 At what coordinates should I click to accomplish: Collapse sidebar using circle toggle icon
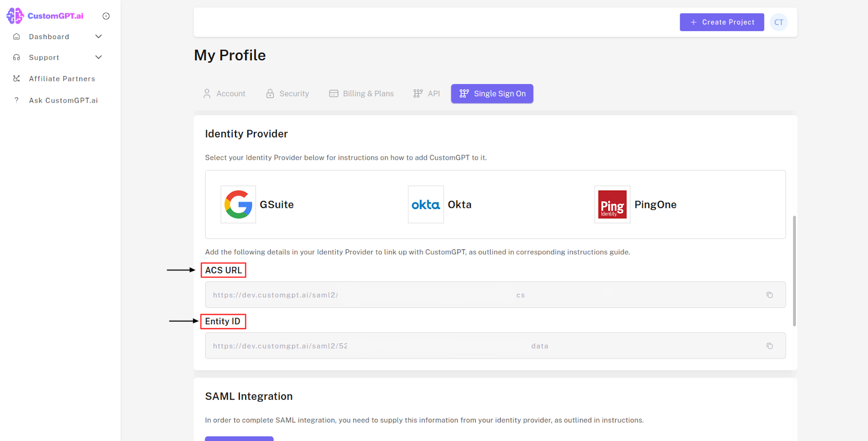pos(106,16)
